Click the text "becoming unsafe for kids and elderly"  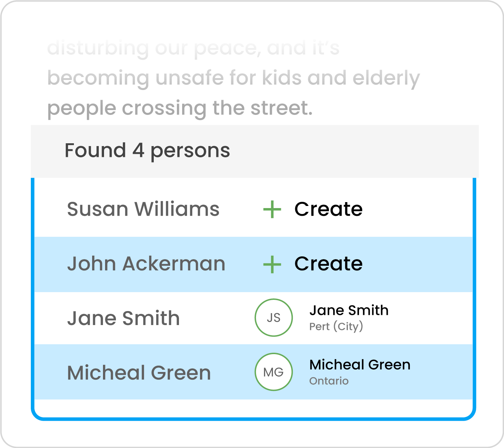click(x=233, y=78)
